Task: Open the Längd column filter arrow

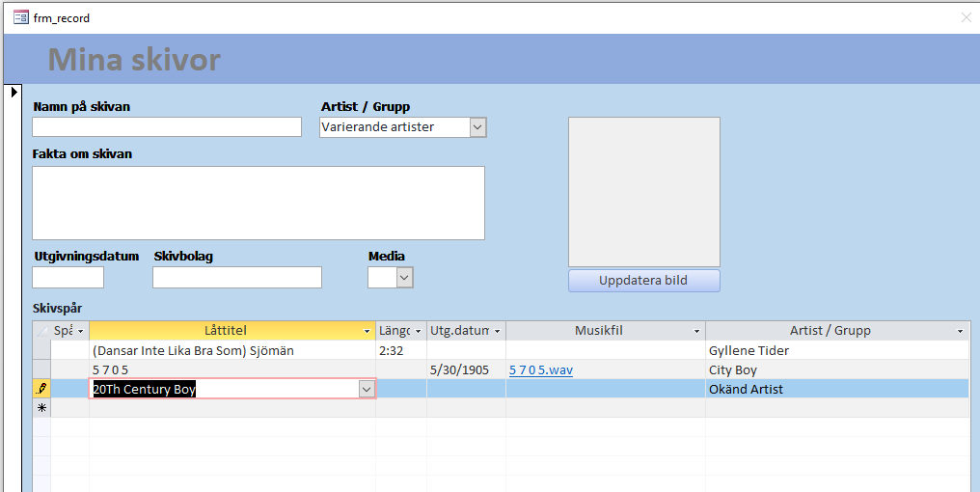Action: coord(418,331)
